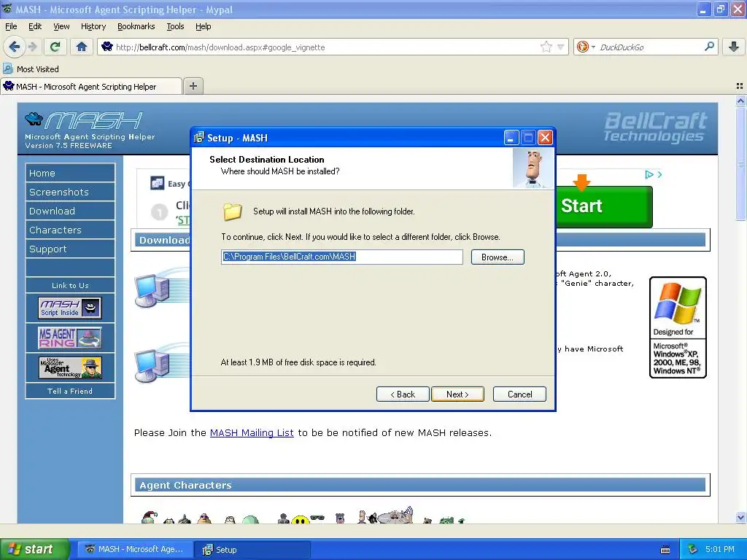
Task: Click the destination folder path field
Action: (x=341, y=257)
